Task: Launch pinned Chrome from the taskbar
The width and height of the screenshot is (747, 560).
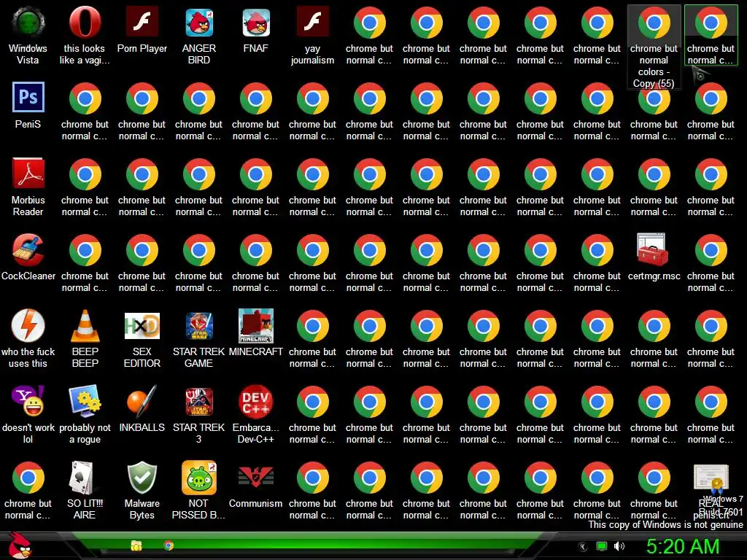Action: (x=169, y=545)
